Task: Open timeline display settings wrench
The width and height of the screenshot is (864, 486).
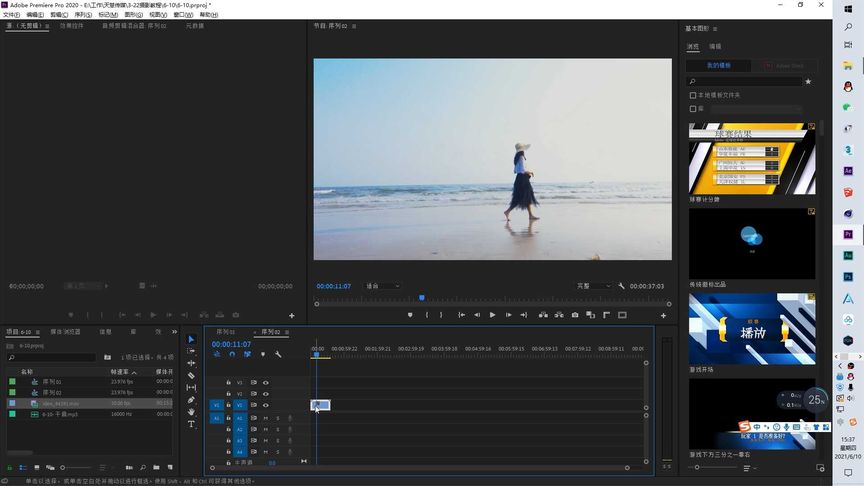Action: [x=278, y=354]
